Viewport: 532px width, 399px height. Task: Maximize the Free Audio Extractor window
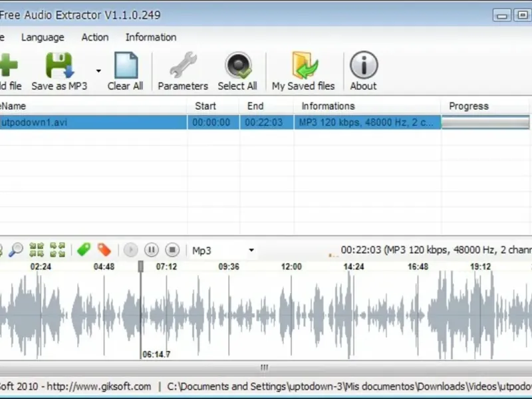522,15
